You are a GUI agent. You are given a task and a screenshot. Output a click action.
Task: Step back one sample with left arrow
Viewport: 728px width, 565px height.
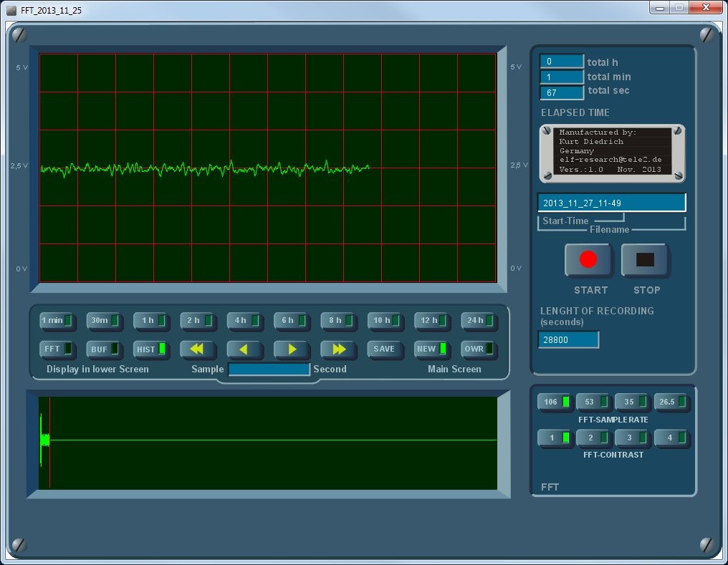click(x=244, y=349)
